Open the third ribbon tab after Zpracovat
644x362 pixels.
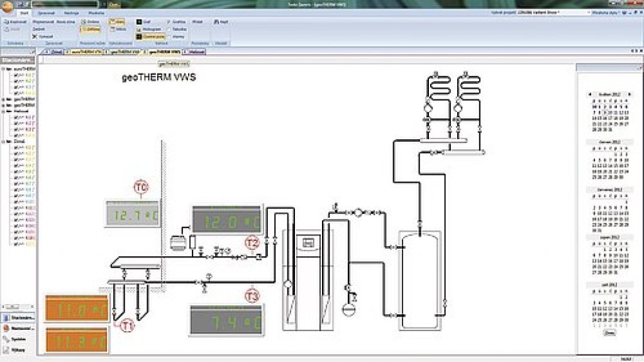coord(72,13)
